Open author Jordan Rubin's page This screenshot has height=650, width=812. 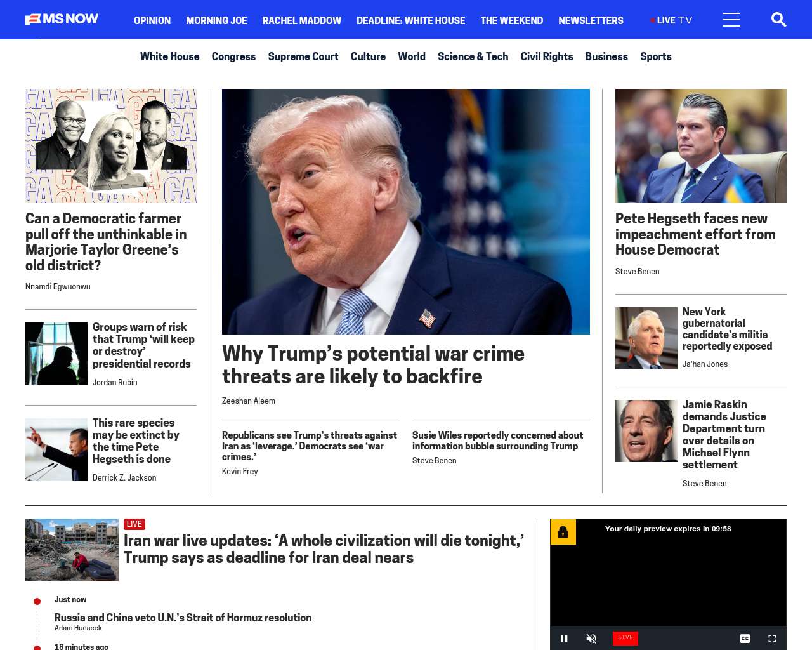115,382
